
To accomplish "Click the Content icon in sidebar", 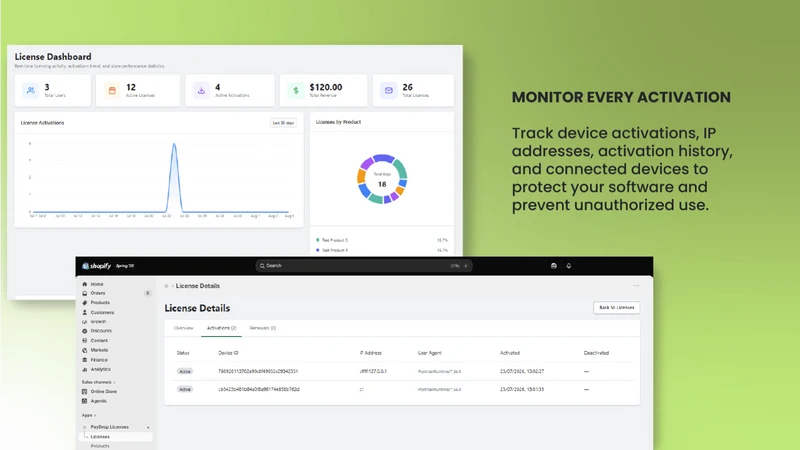I will pos(85,340).
